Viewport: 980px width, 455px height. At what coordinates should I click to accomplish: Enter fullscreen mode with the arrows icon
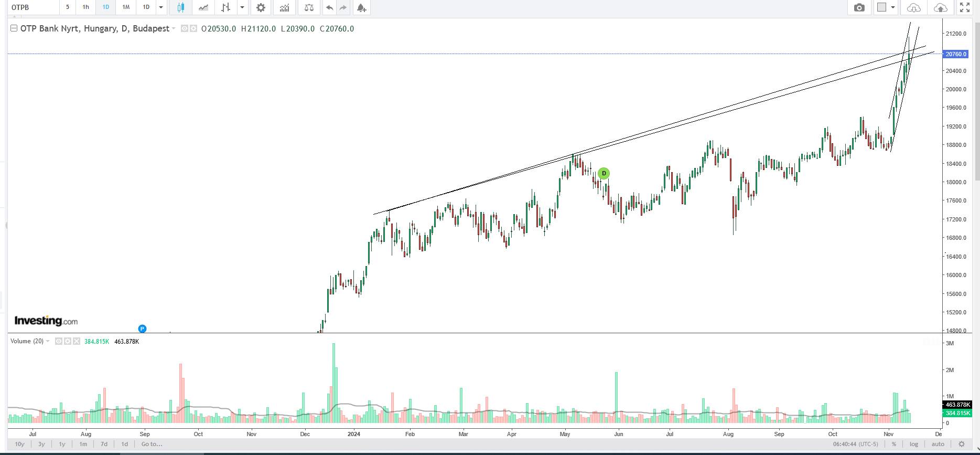click(x=965, y=7)
